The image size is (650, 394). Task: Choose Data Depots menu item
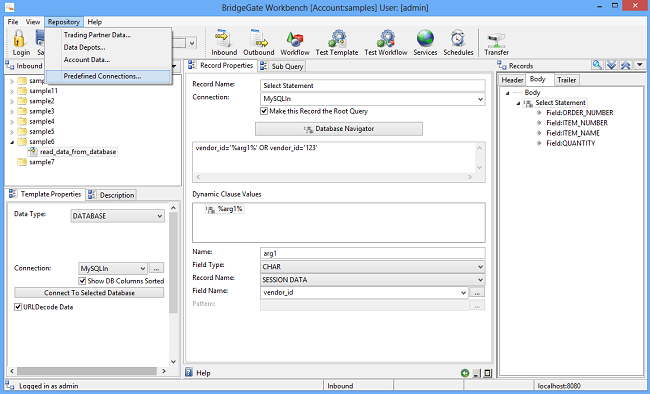coord(109,47)
